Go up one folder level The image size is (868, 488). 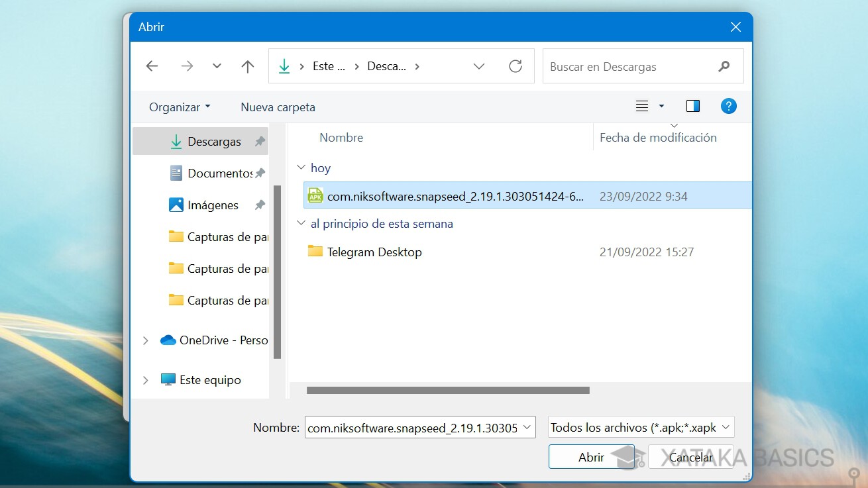point(247,66)
